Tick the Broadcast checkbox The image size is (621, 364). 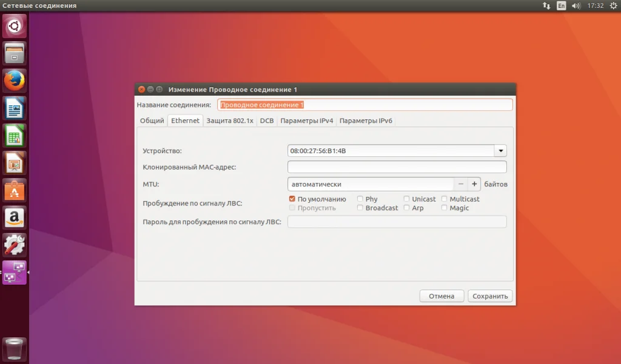click(360, 208)
